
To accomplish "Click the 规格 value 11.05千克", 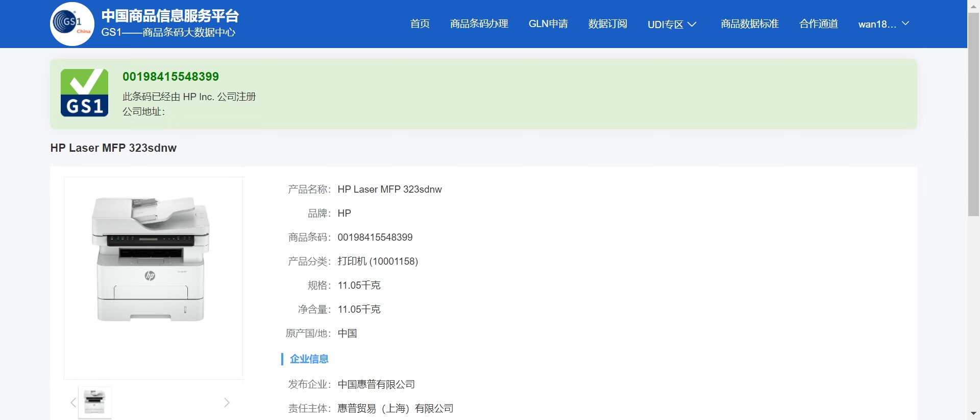I will [359, 286].
